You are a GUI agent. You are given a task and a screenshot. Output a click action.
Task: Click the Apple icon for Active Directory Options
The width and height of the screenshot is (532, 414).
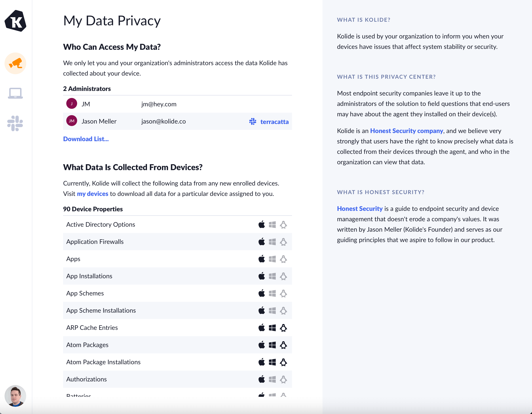pos(262,224)
